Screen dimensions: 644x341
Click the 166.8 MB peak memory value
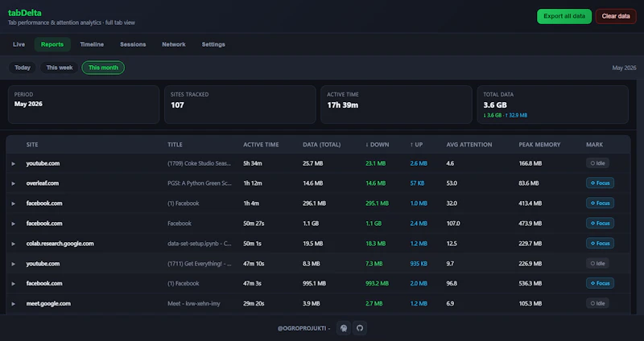point(530,163)
